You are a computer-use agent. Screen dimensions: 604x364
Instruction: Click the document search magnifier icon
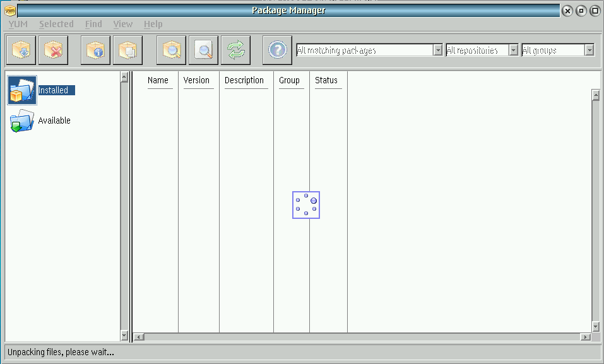coord(203,50)
